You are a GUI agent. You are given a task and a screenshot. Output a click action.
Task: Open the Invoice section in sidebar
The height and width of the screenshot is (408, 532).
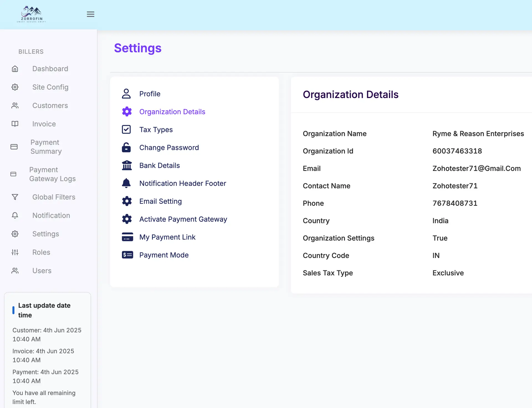tap(44, 124)
